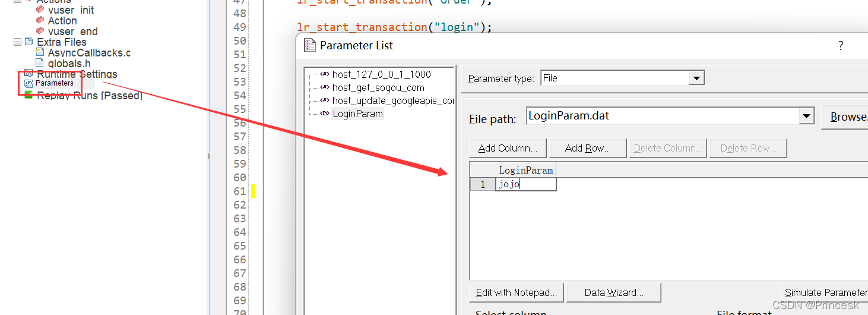Open the vuser_init action script
The image size is (868, 315).
[71, 10]
